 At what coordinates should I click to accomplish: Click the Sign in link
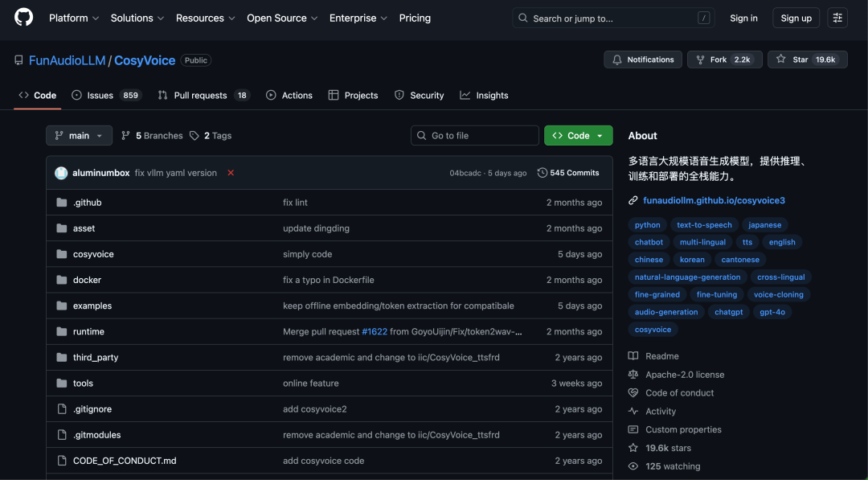(x=743, y=18)
